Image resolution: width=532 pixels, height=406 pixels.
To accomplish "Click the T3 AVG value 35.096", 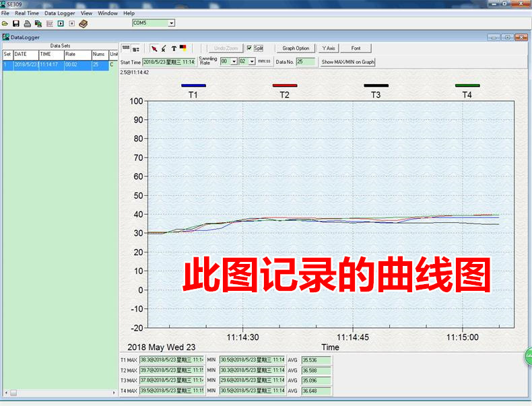I will [x=316, y=380].
